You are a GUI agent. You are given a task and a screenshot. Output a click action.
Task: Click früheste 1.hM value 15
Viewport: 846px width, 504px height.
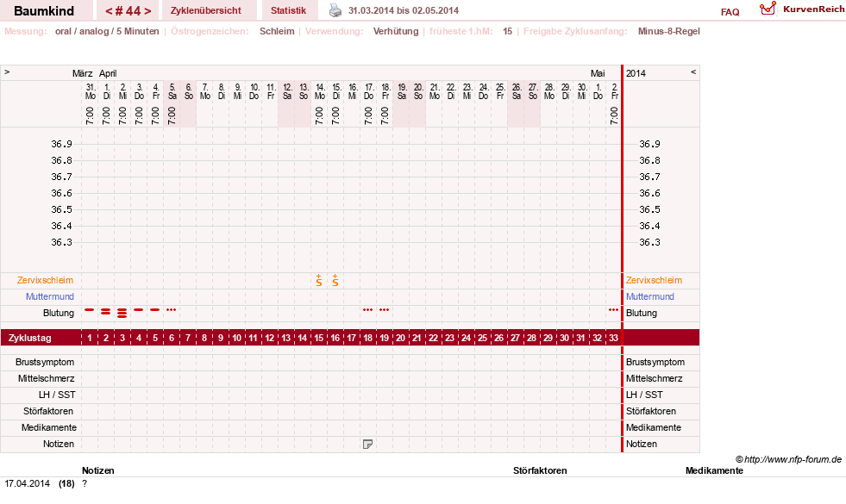tap(507, 31)
